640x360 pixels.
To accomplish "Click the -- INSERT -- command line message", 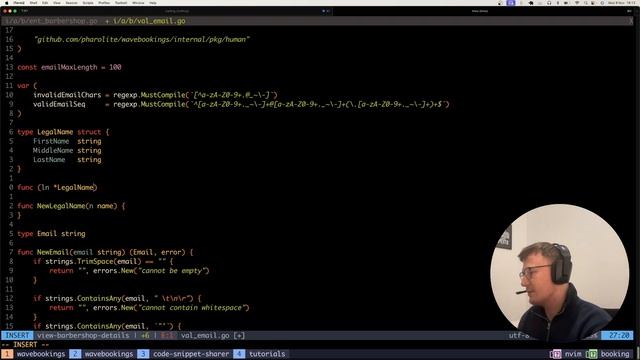I will (25, 345).
